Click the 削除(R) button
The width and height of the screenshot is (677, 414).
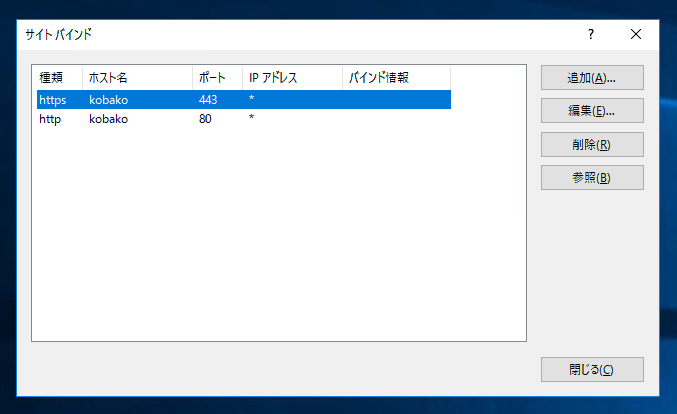pyautogui.click(x=592, y=145)
